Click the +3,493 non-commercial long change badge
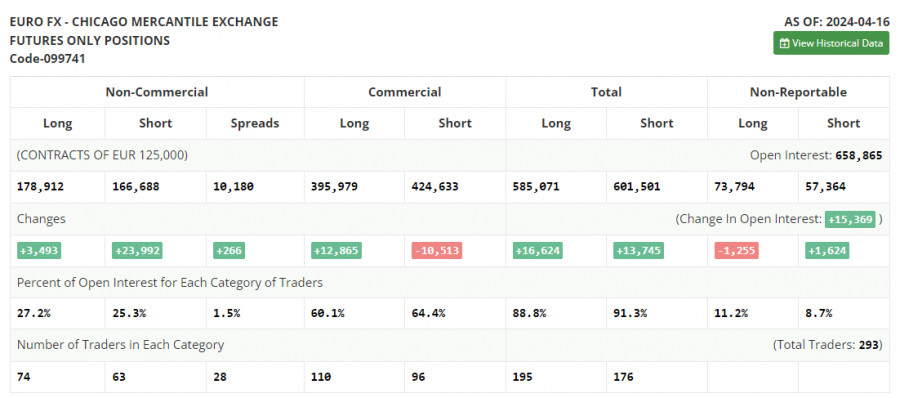900x398 pixels. [x=39, y=251]
